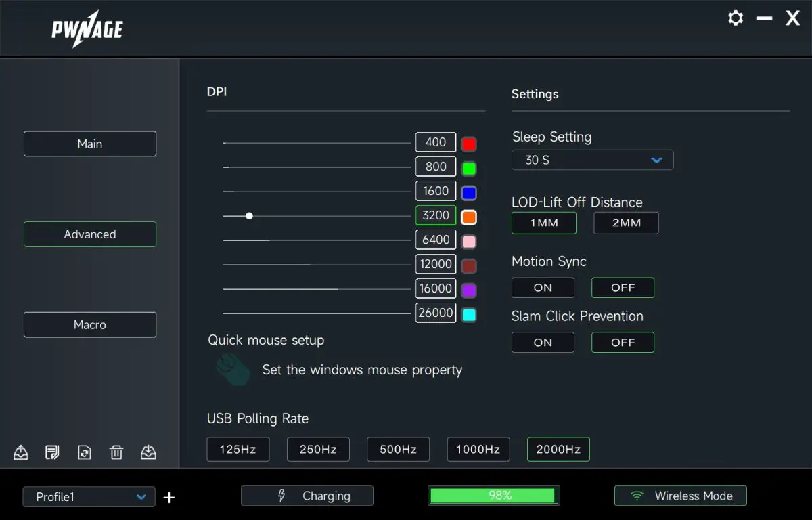Set Lift Off Distance to 2MM

pos(626,223)
